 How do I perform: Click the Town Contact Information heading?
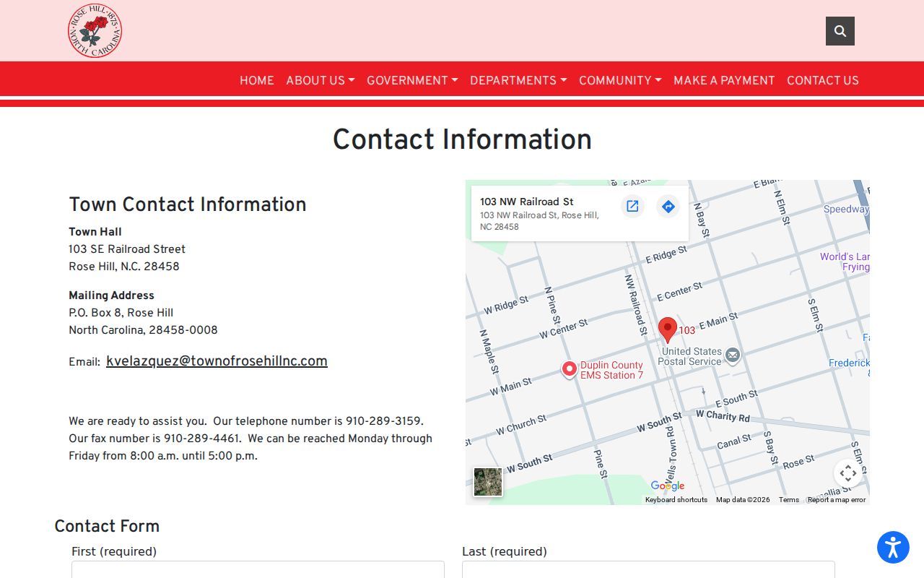click(188, 204)
